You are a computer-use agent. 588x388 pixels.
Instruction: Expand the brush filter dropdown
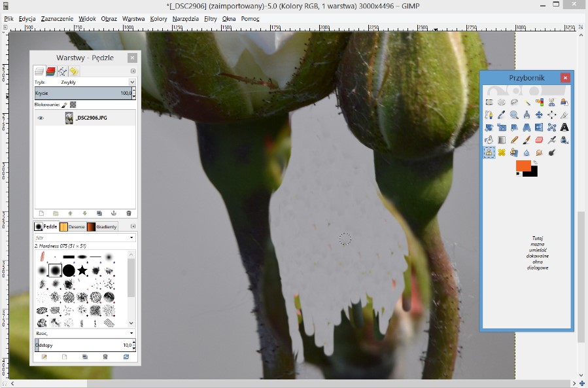(132, 238)
